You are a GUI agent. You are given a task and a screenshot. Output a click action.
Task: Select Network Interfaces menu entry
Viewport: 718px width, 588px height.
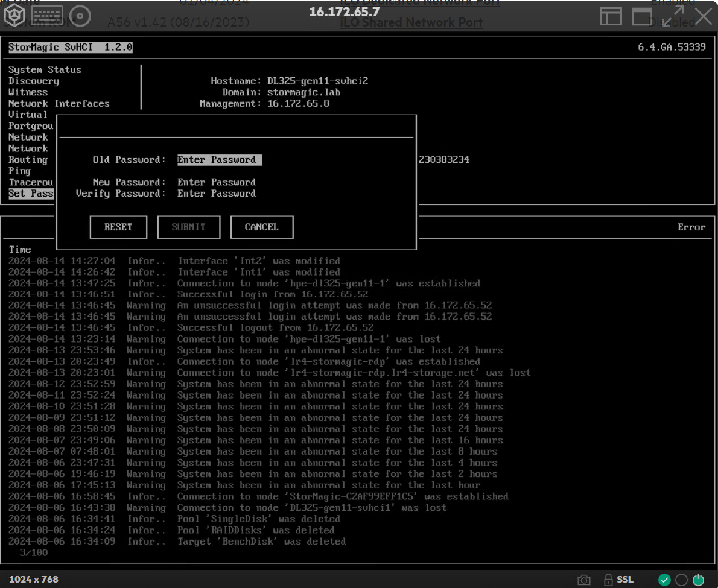(59, 103)
